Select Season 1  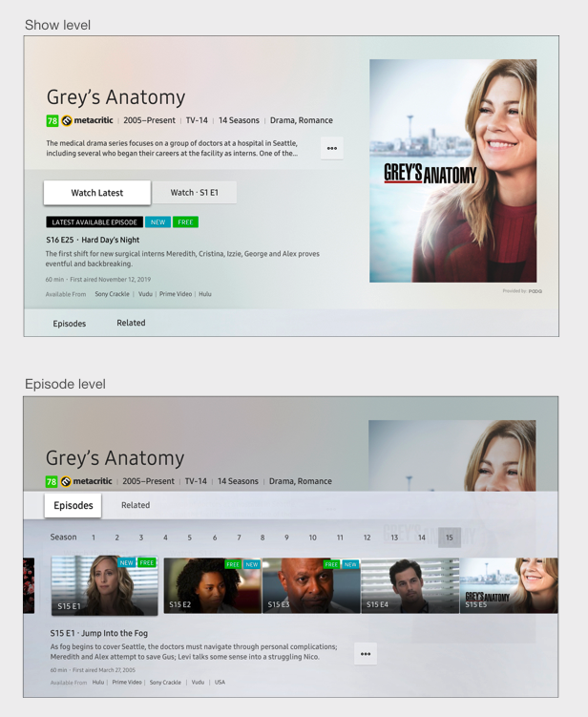coord(94,538)
